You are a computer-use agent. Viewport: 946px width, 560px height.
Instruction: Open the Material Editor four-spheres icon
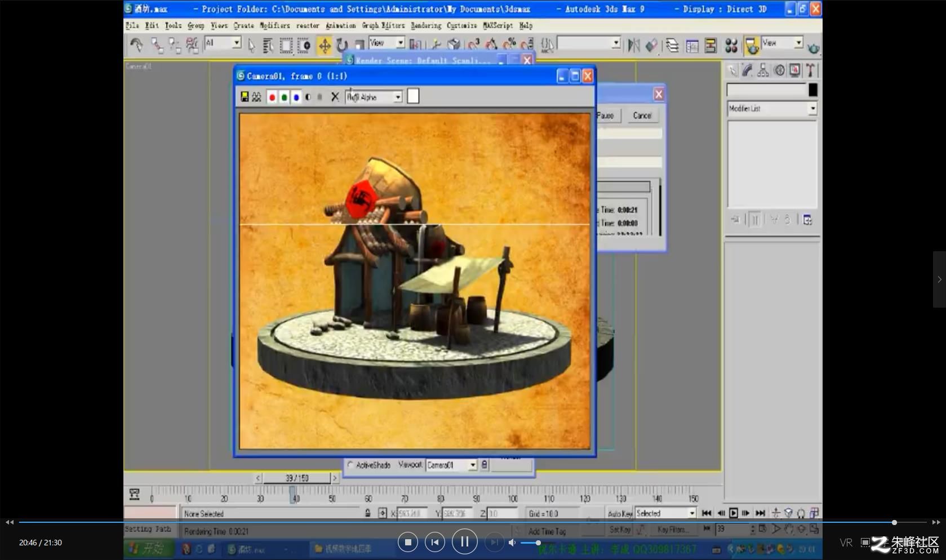click(731, 45)
